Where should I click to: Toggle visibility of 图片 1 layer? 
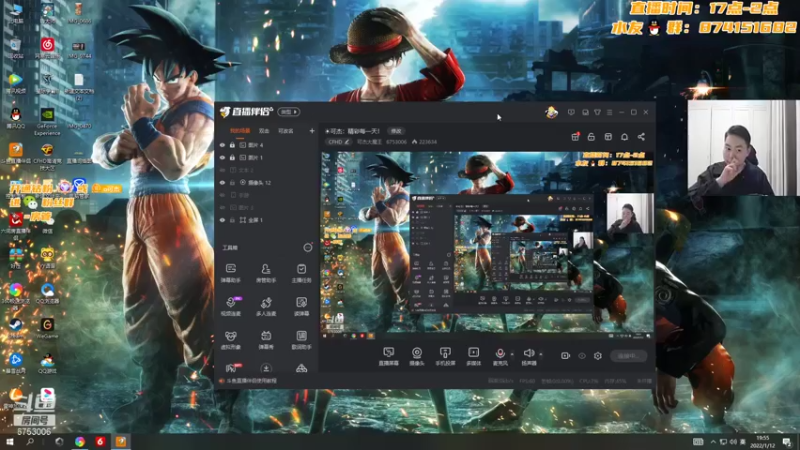pos(222,158)
